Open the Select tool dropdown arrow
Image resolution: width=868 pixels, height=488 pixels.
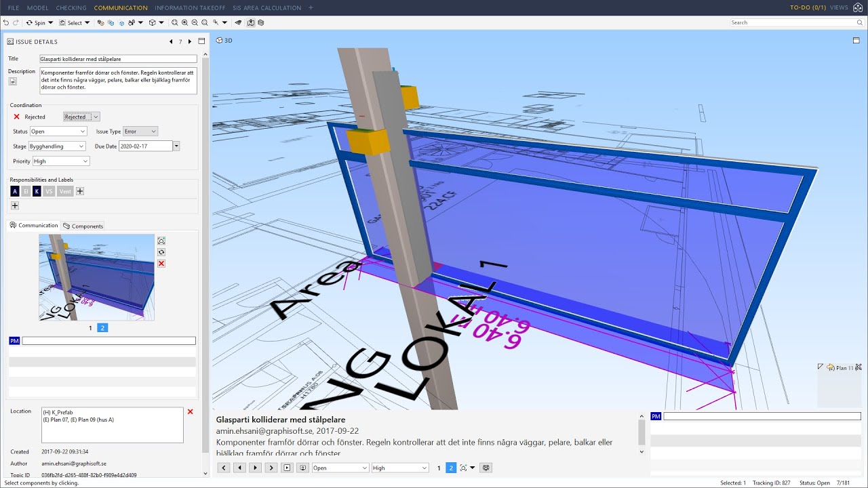pyautogui.click(x=87, y=23)
